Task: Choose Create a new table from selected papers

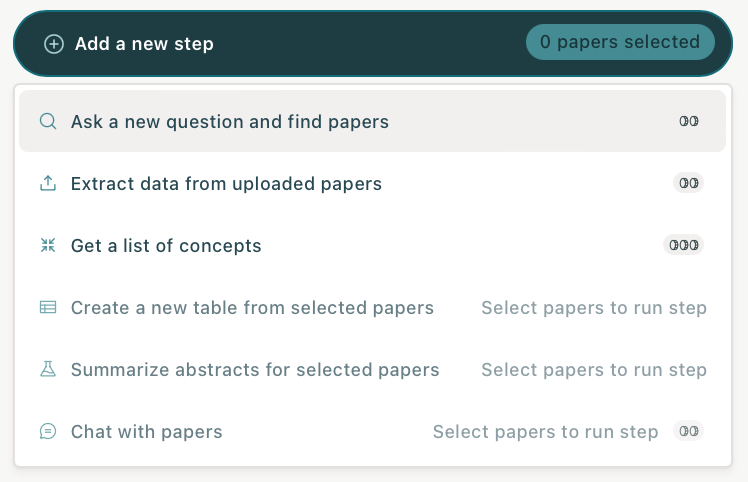Action: point(252,308)
